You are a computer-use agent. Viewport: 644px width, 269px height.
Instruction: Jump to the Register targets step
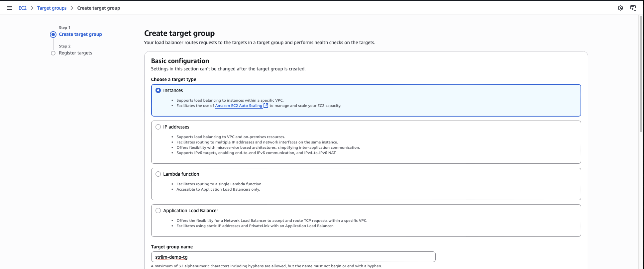[x=75, y=53]
